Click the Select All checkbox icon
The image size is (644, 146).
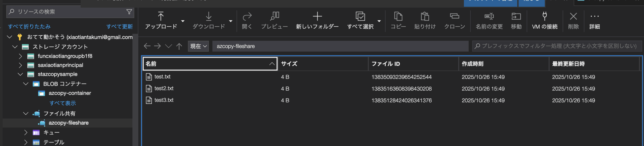(360, 17)
